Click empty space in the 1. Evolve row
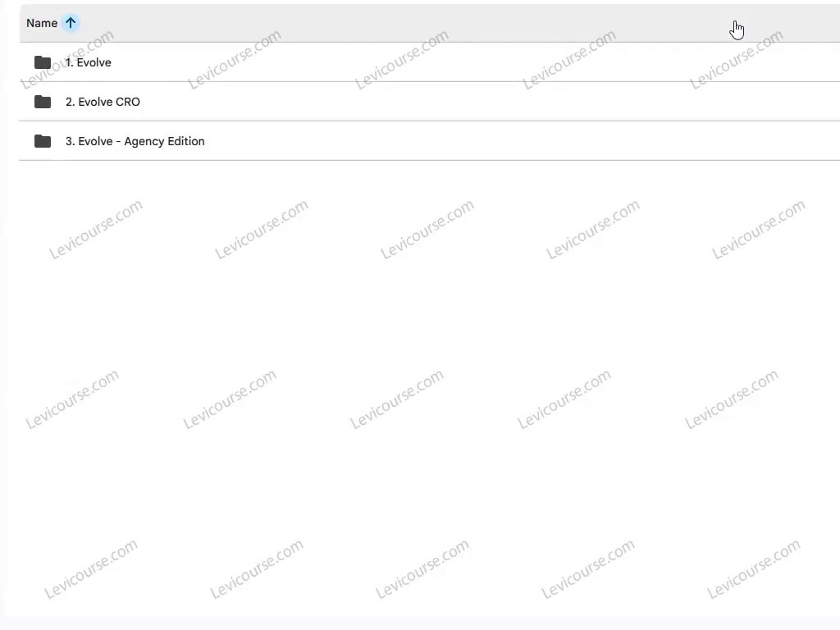 tap(428, 62)
